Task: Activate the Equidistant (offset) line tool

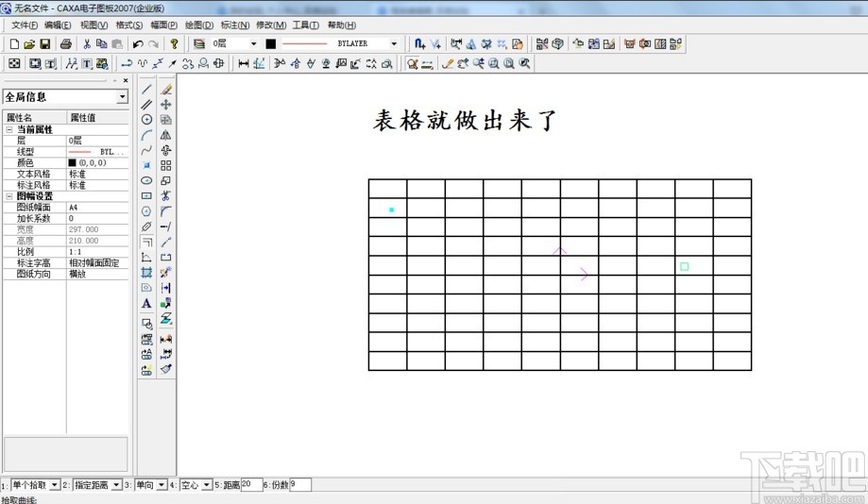Action: (146, 242)
